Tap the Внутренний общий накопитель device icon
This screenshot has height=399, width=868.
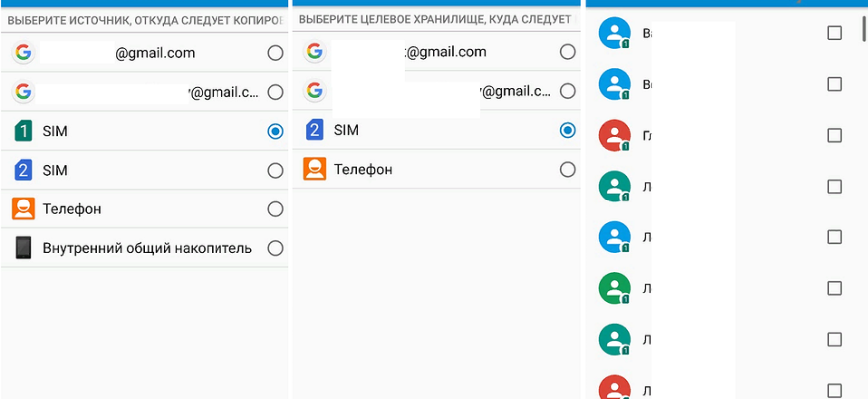coord(23,248)
